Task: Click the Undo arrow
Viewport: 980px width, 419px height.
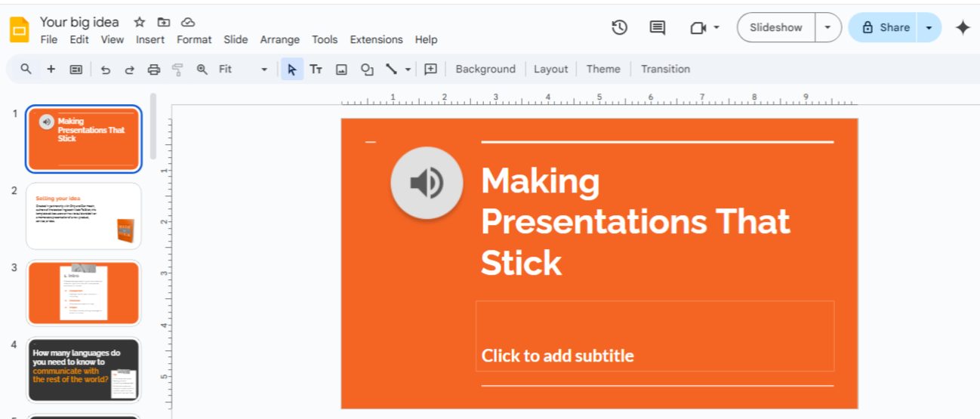Action: [106, 69]
